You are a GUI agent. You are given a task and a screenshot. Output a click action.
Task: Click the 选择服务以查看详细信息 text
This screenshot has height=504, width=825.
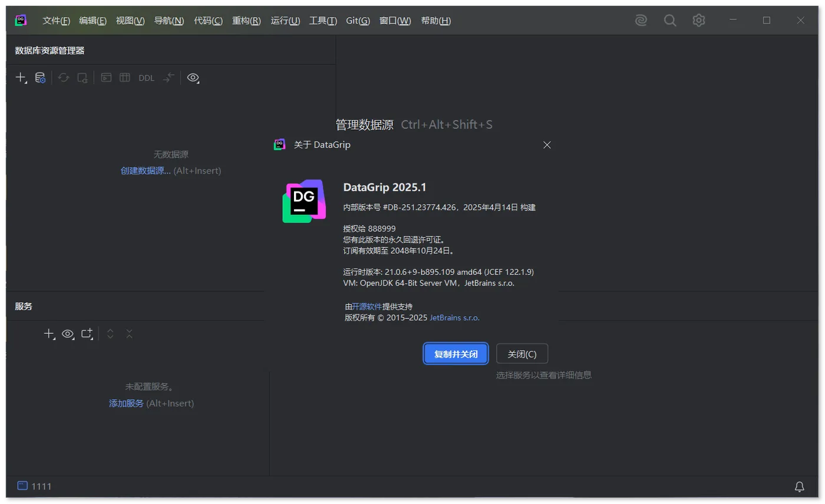pyautogui.click(x=543, y=375)
